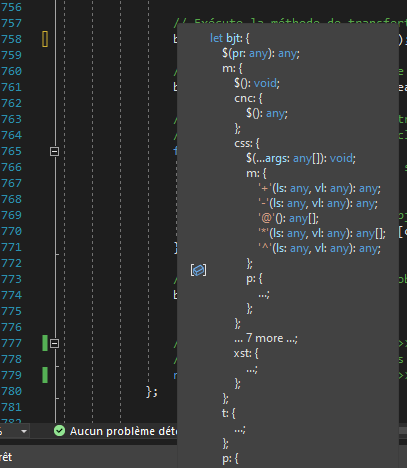Click line number 777
Screen dimensions: 407x474
click(x=12, y=343)
